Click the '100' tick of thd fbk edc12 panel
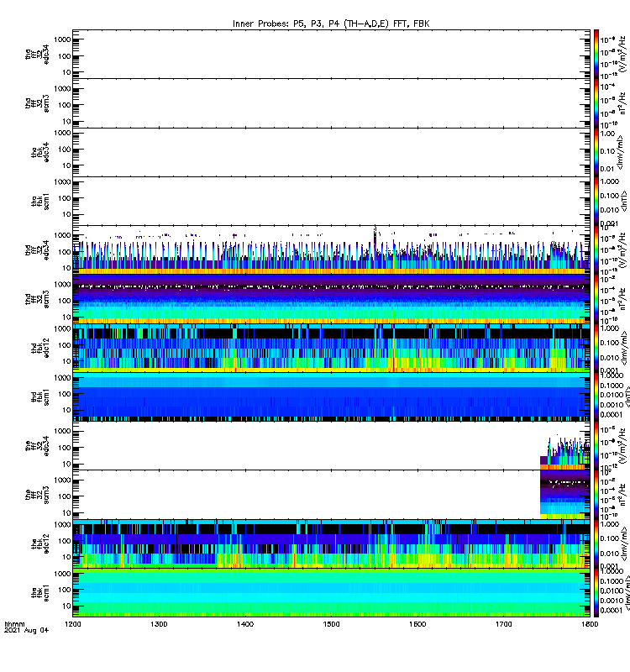 65,345
